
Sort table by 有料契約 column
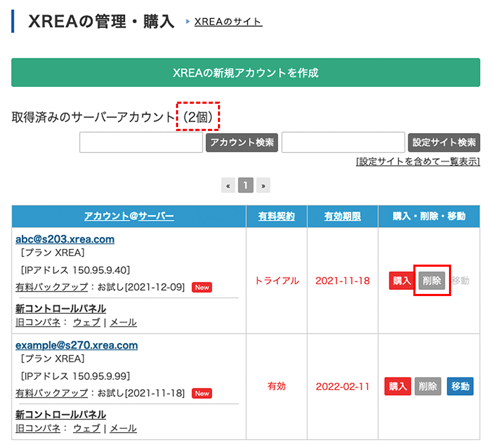click(x=277, y=216)
